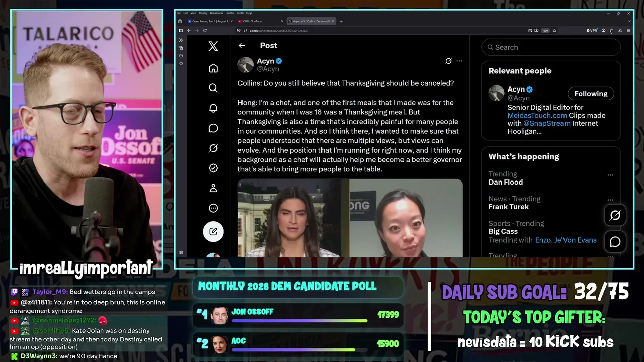
Task: Open Grok in the X sidebar
Action: coord(213,148)
